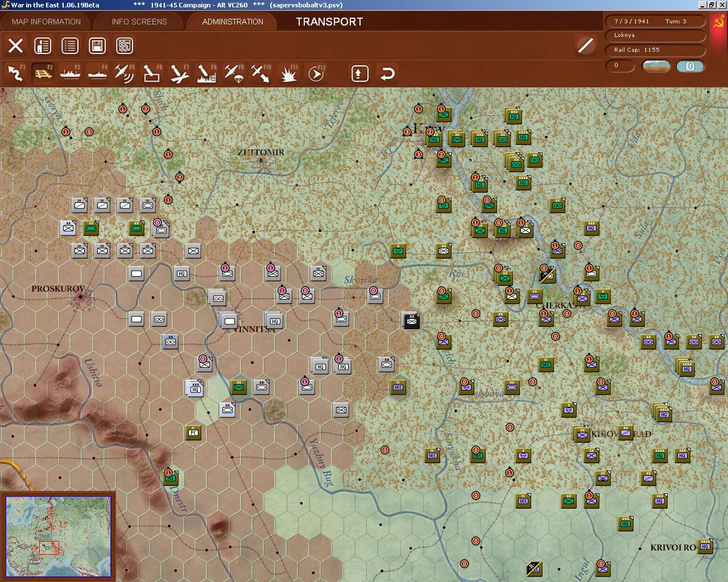This screenshot has height=582, width=728.
Task: Select the F10 air transfer icon
Action: point(261,73)
